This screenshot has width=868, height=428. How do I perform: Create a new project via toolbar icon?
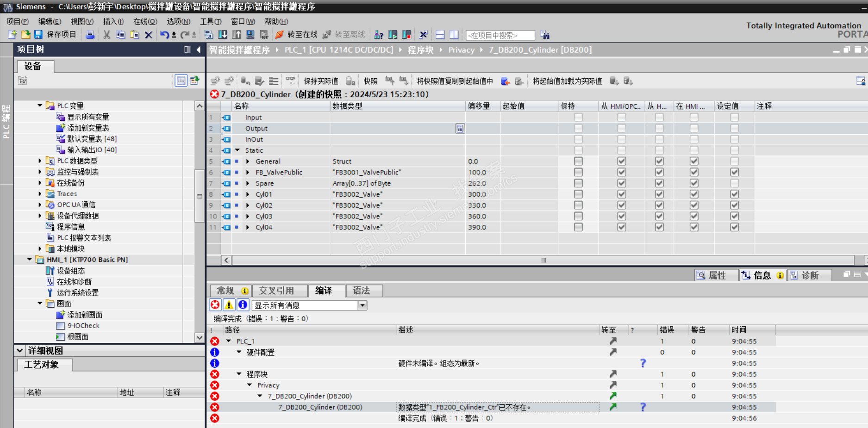coord(12,35)
